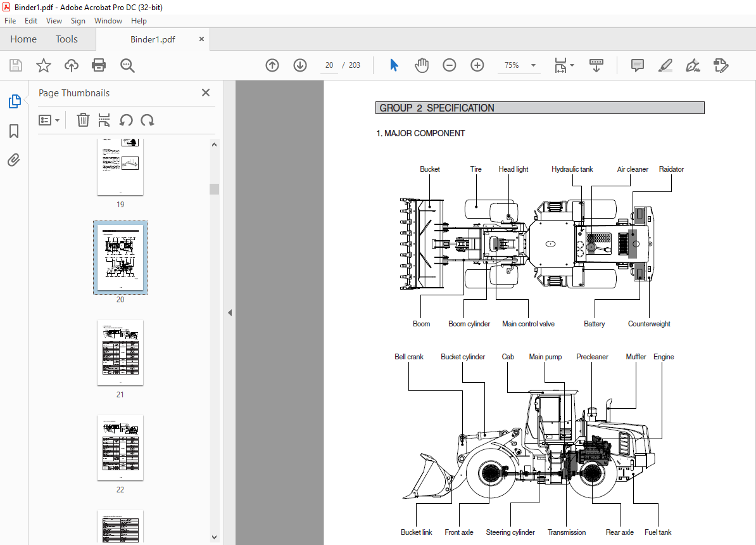The image size is (756, 545).
Task: Open the Edit menu
Action: click(x=31, y=21)
